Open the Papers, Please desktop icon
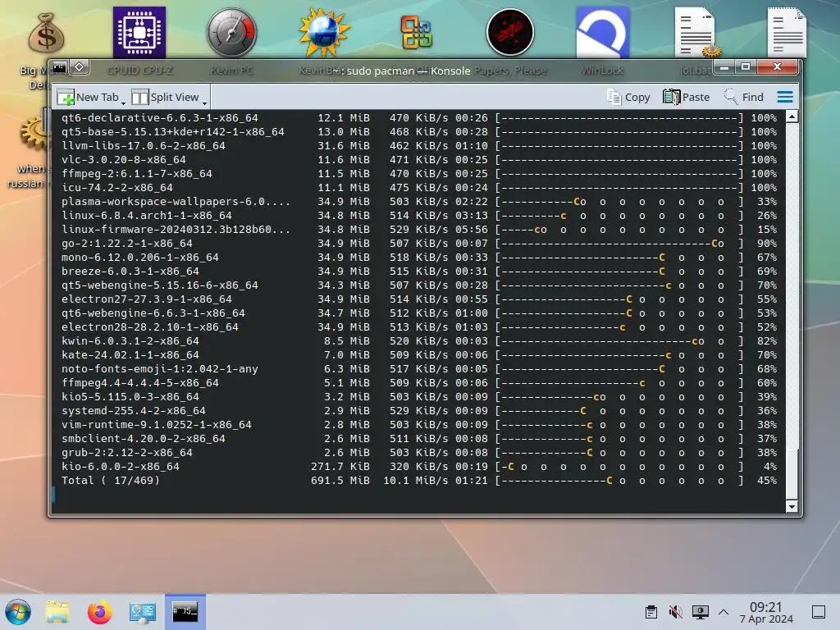The height and width of the screenshot is (630, 840). point(510,41)
